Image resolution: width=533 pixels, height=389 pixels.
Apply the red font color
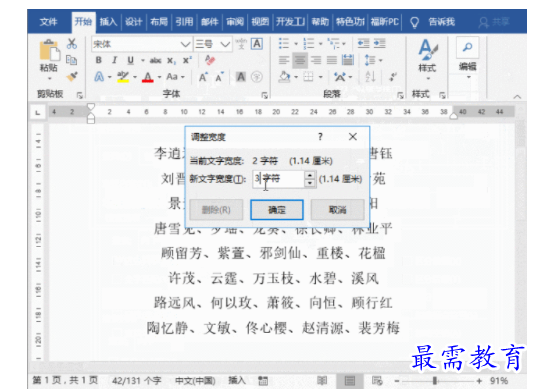[x=148, y=77]
